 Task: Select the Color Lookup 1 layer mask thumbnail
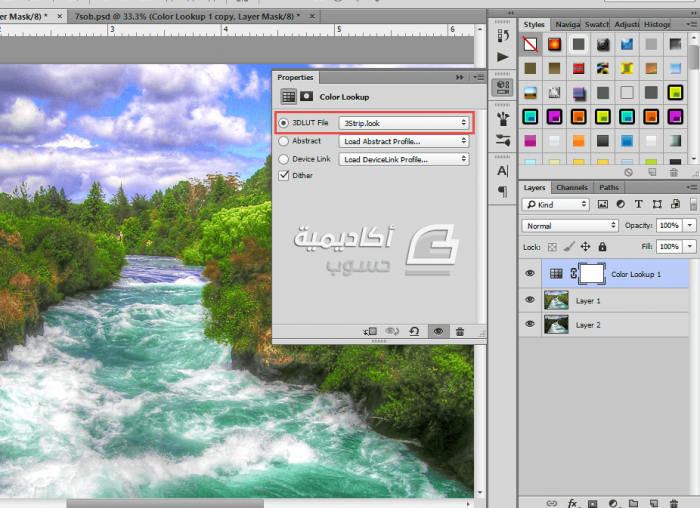tap(592, 274)
